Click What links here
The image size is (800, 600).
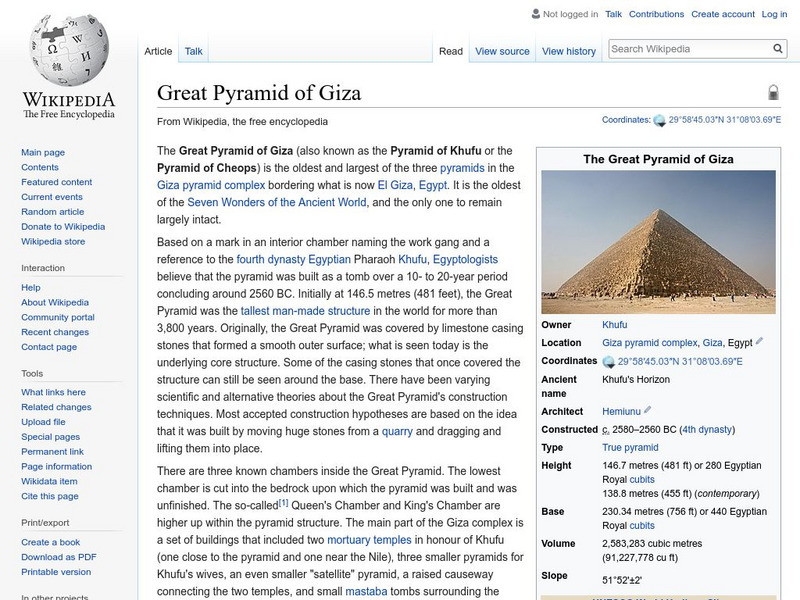coord(54,392)
